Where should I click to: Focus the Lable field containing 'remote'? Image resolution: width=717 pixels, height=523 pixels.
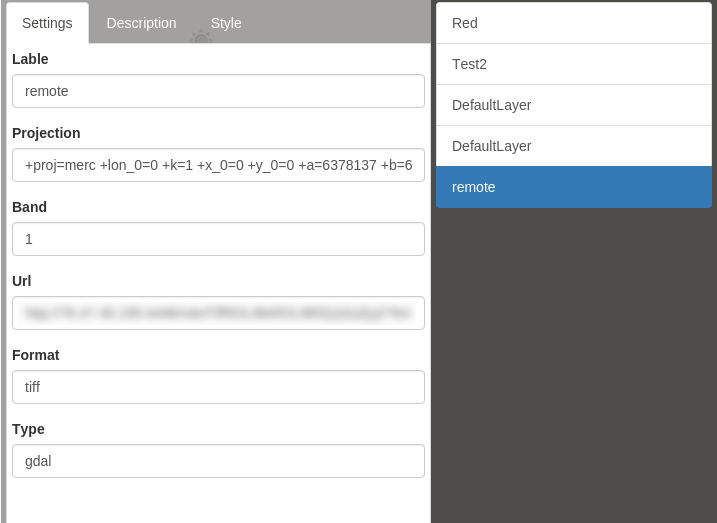click(x=218, y=91)
